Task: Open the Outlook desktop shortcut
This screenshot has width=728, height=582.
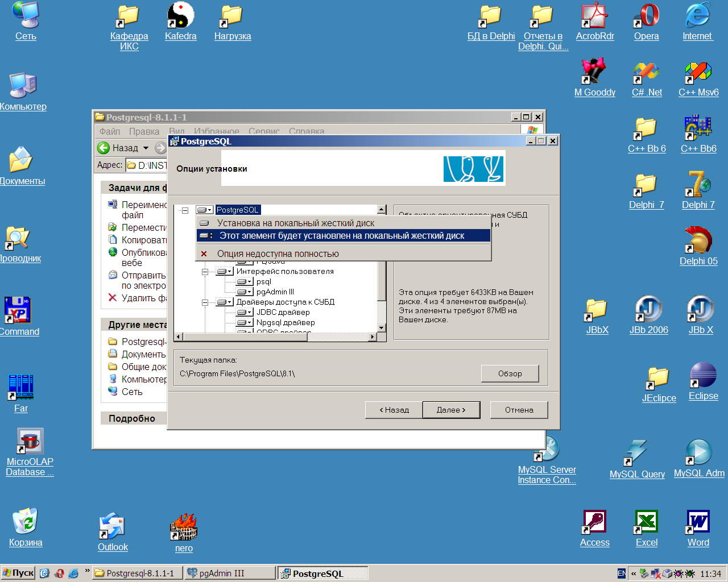Action: pyautogui.click(x=113, y=533)
